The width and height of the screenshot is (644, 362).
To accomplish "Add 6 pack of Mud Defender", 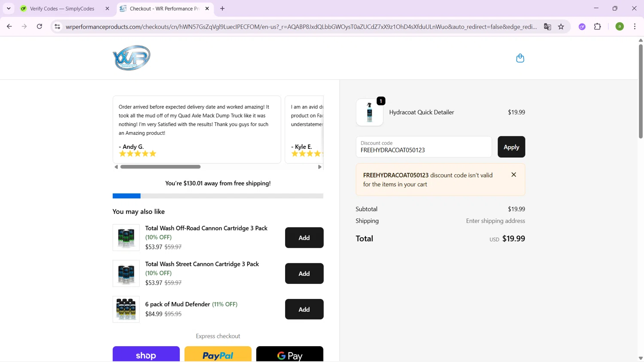I will 304,309.
